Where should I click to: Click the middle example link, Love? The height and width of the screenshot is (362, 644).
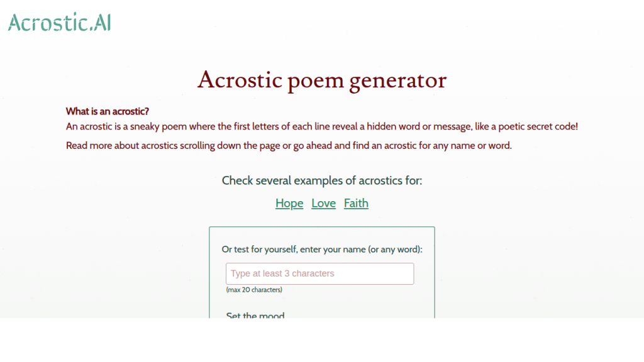pyautogui.click(x=323, y=203)
